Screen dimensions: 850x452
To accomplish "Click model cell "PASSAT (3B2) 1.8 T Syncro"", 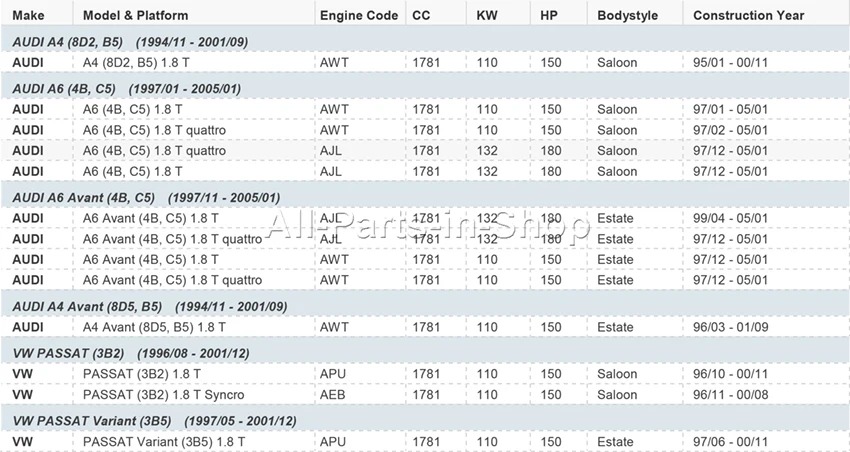I will [163, 395].
